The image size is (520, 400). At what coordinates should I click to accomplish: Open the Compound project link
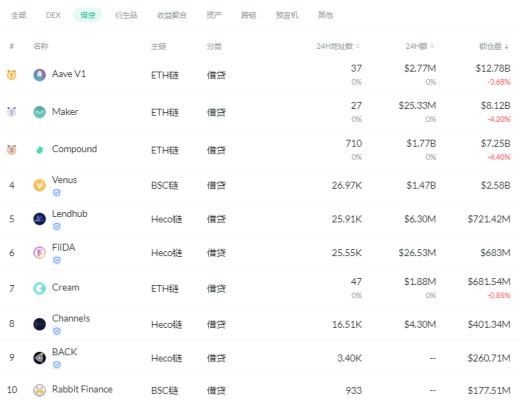point(74,149)
